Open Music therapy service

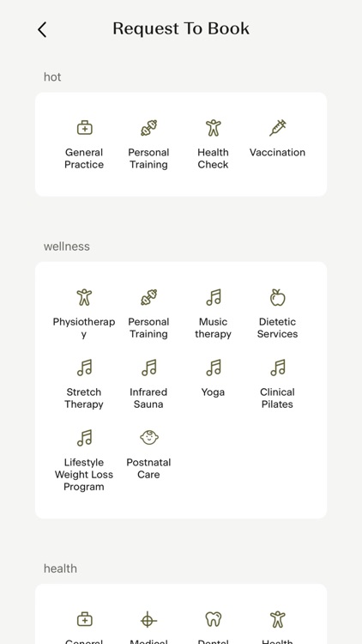(213, 313)
